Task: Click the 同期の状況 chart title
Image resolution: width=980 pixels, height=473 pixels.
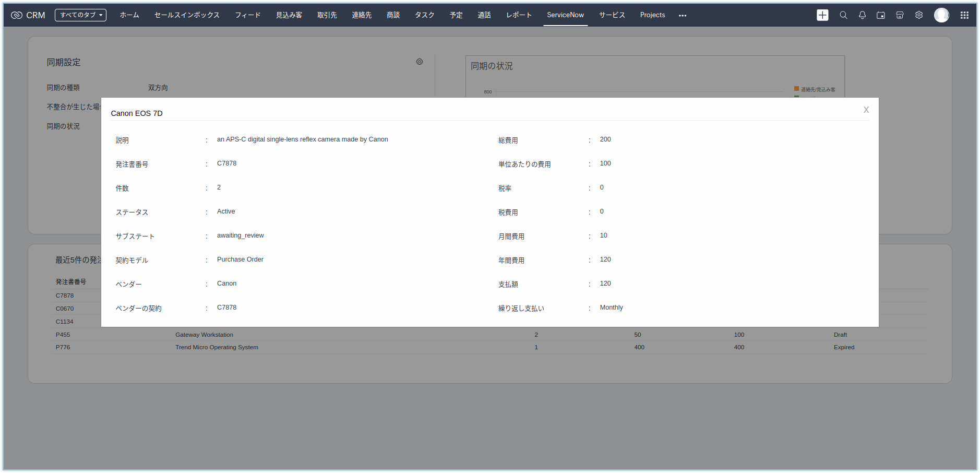Action: tap(492, 66)
